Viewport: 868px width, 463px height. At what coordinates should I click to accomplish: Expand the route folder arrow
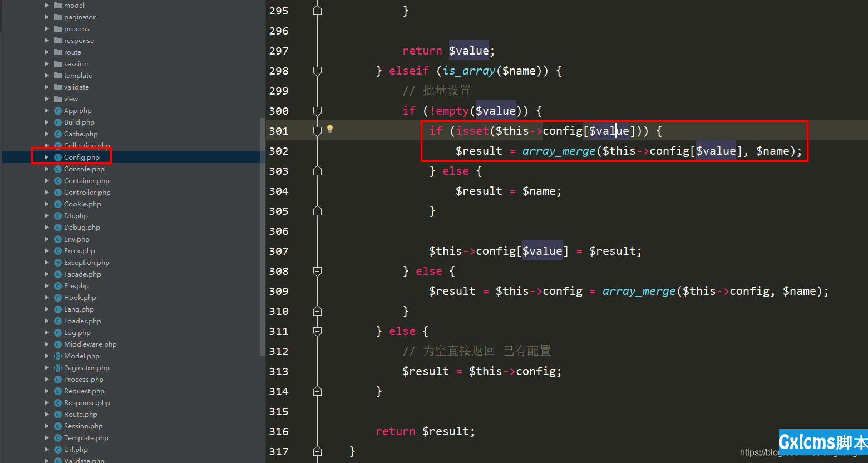(x=47, y=52)
